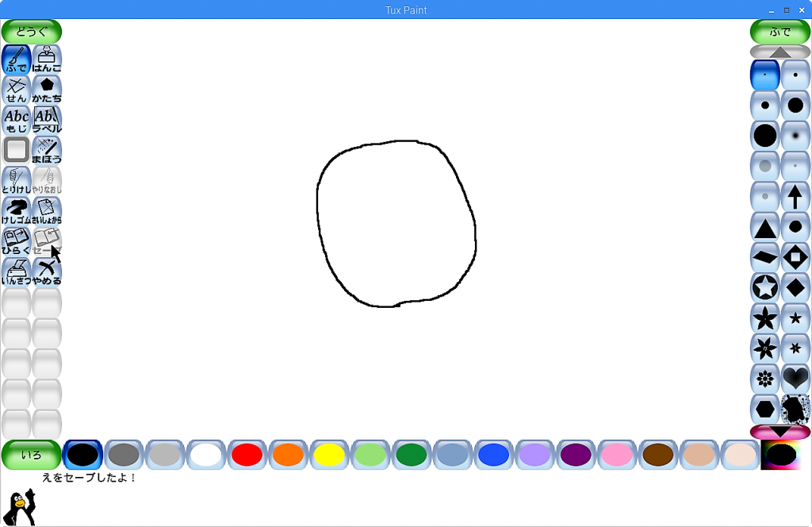
Task: Pick the large five-point star brush
Action: point(765,318)
